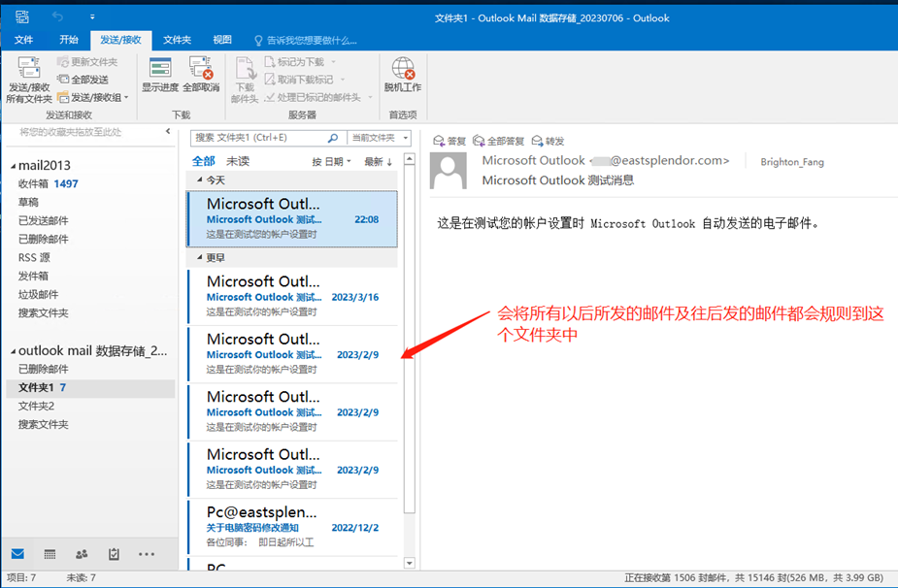Open the 按日期 sort dropdown
The width and height of the screenshot is (898, 588).
point(331,162)
